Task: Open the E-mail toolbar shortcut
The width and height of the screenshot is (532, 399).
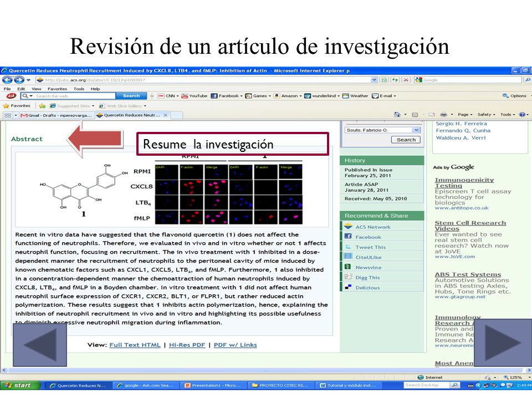Action: [x=383, y=96]
